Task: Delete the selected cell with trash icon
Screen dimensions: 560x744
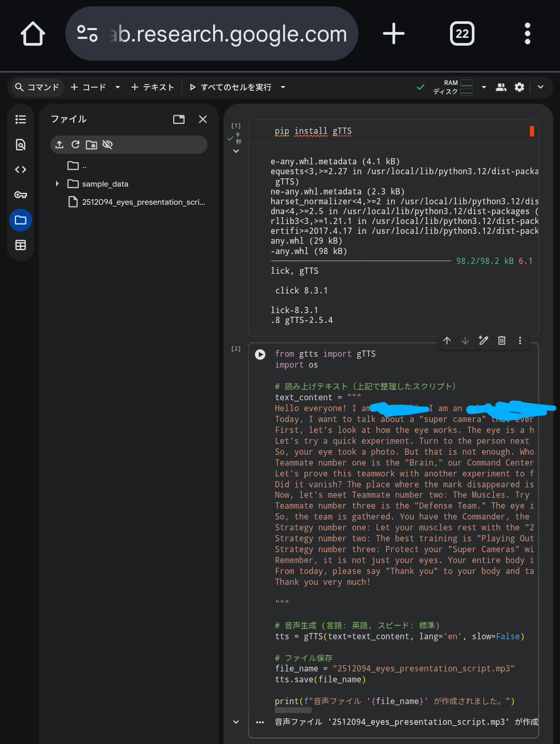Action: point(501,341)
